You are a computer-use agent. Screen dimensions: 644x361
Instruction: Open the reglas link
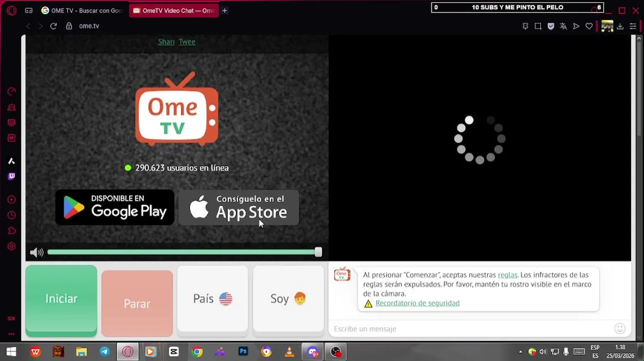(x=508, y=275)
